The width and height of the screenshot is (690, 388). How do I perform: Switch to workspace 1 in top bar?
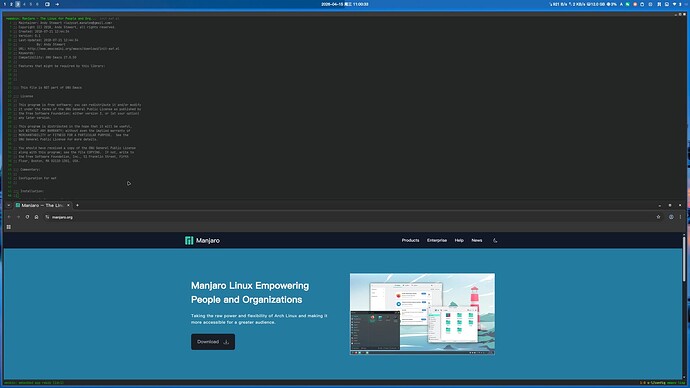[x=5, y=4]
